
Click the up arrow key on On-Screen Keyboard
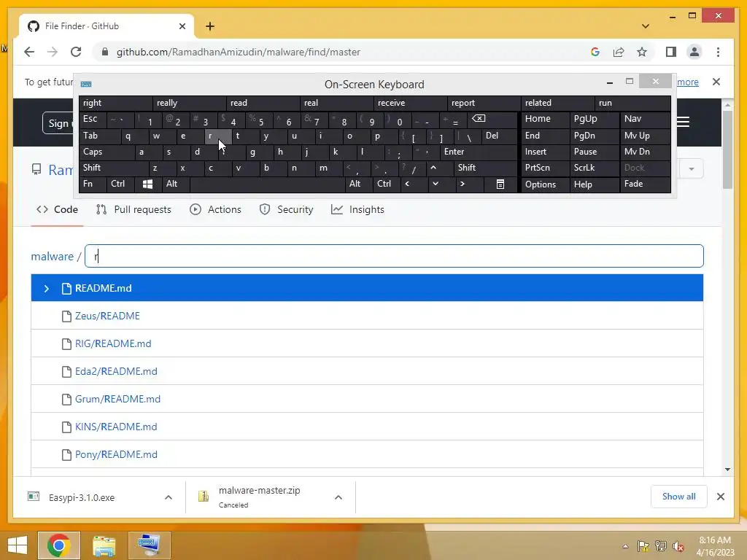coord(433,168)
